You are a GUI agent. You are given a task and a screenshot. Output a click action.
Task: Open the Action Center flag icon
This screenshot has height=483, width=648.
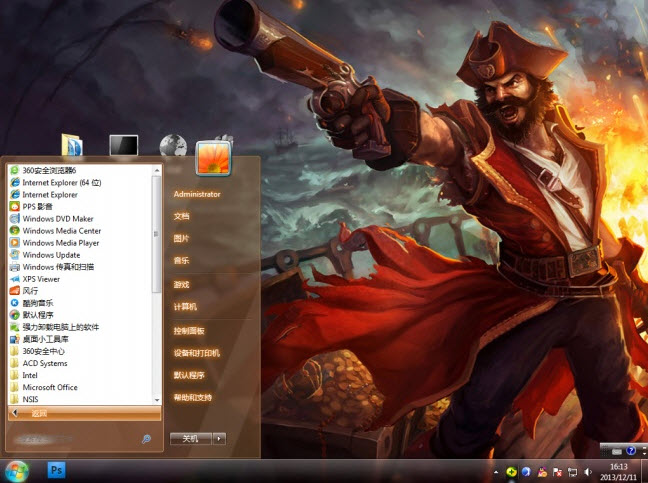[x=556, y=471]
